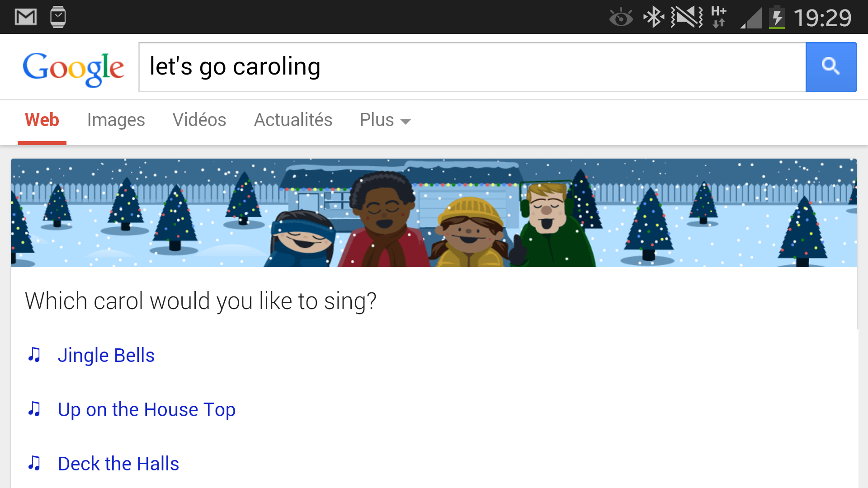Open the Actualités tab
Screen dimensions: 868x488
pyautogui.click(x=293, y=120)
